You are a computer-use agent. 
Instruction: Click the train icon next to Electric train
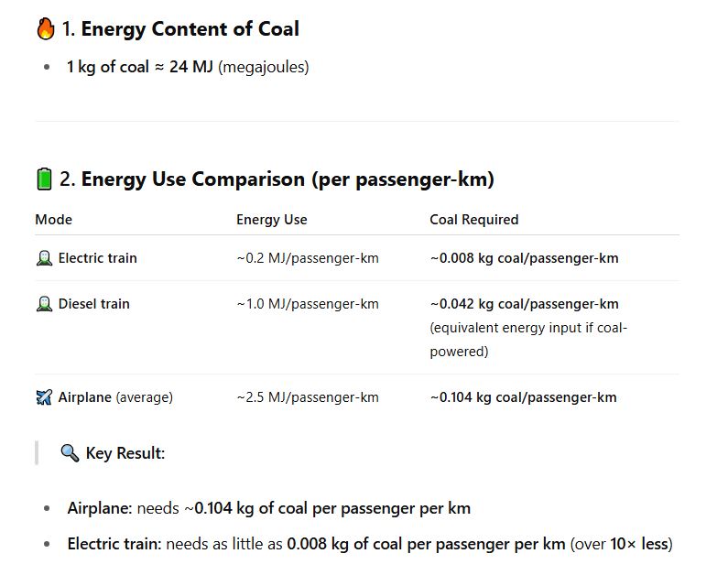pos(44,258)
